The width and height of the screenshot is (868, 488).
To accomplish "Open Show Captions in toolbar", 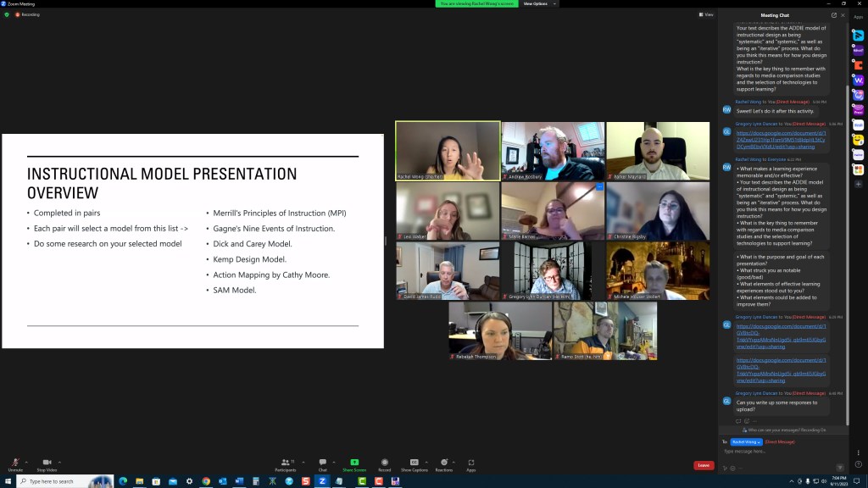I will coord(414,463).
